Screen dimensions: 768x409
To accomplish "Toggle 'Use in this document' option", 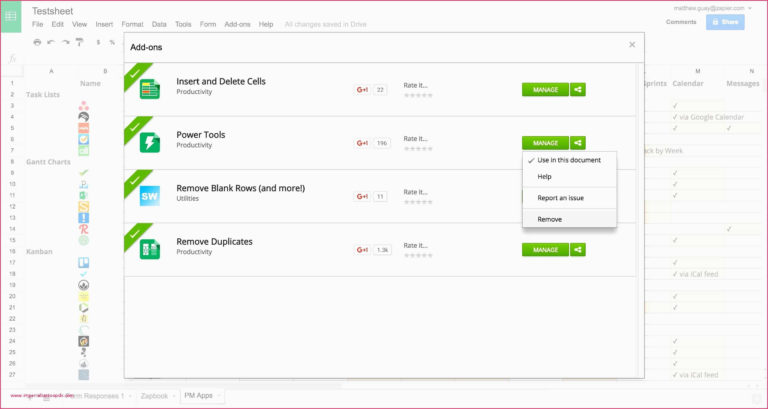I will tap(569, 160).
